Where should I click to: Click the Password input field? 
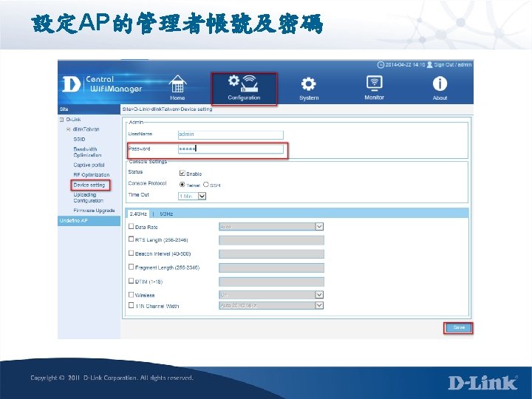(231, 149)
